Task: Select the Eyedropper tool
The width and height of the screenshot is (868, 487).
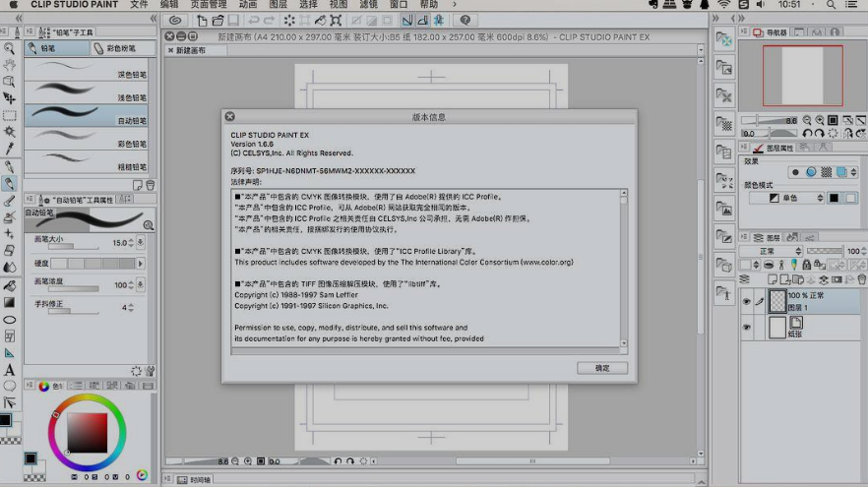Action: tap(10, 149)
